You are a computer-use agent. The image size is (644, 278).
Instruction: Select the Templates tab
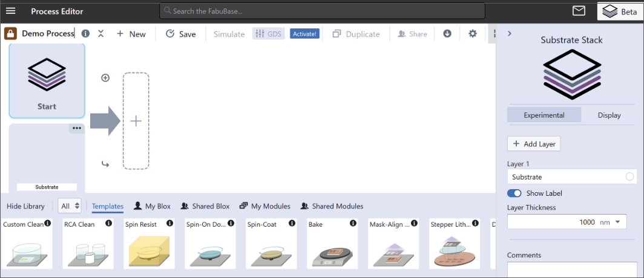pos(108,207)
